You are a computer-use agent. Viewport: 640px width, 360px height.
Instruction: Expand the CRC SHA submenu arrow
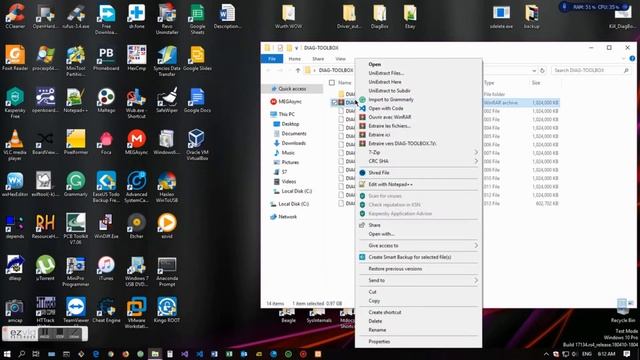pyautogui.click(x=476, y=161)
